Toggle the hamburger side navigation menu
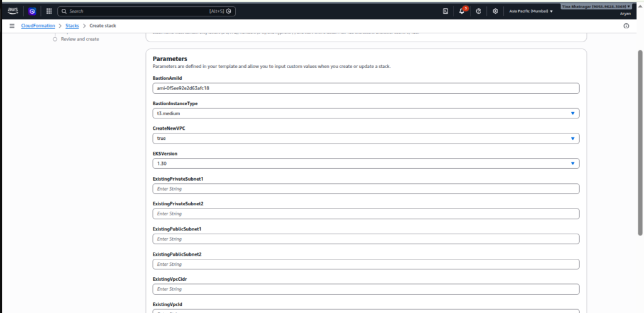 12,25
